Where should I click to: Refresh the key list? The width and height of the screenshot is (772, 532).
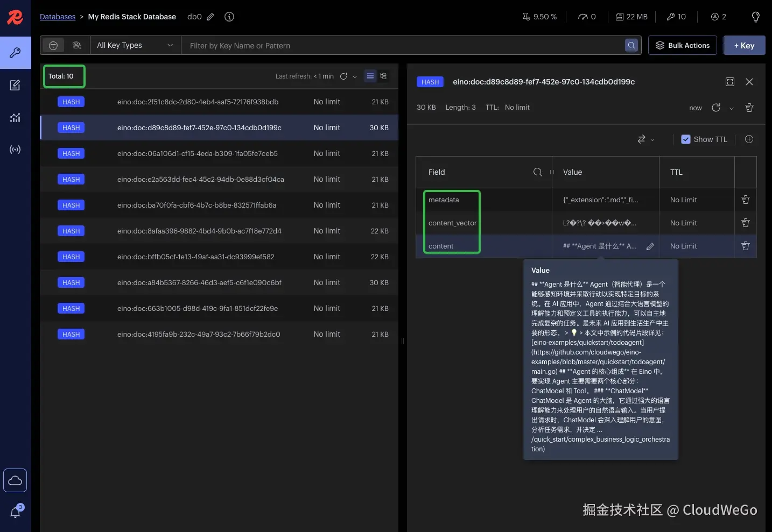tap(343, 76)
